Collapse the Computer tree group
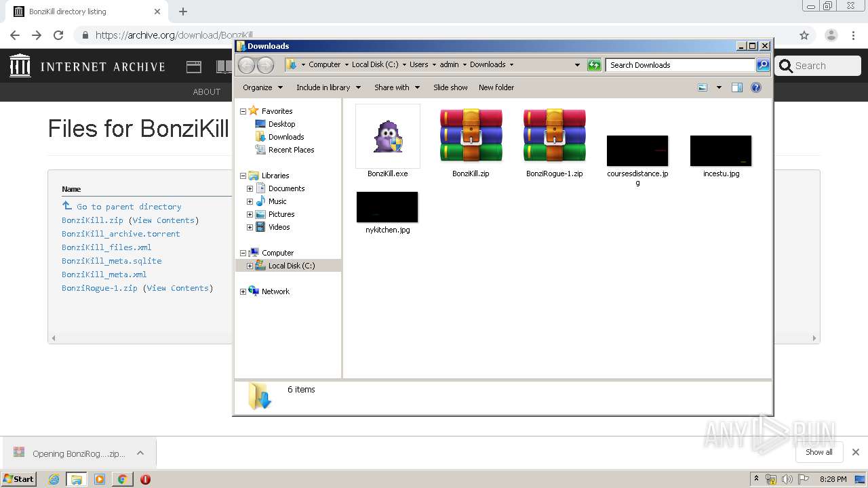This screenshot has height=488, width=868. [x=243, y=253]
